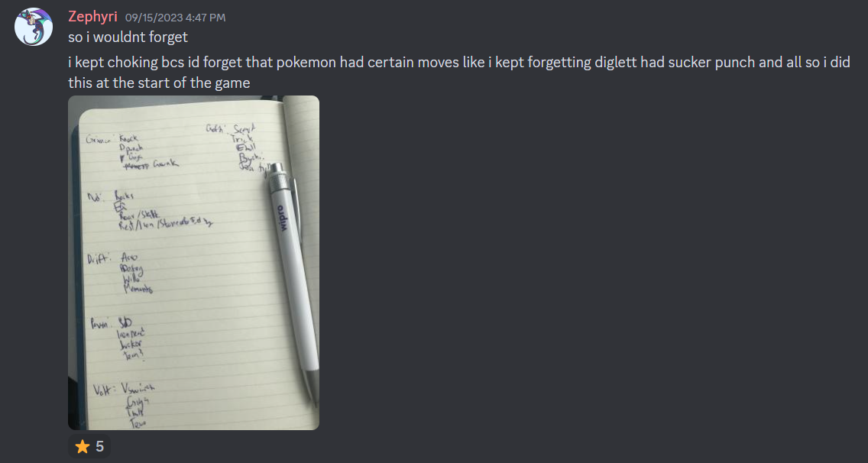Open Zephyri's profile avatar
Viewport: 868px width, 463px height.
pyautogui.click(x=33, y=27)
